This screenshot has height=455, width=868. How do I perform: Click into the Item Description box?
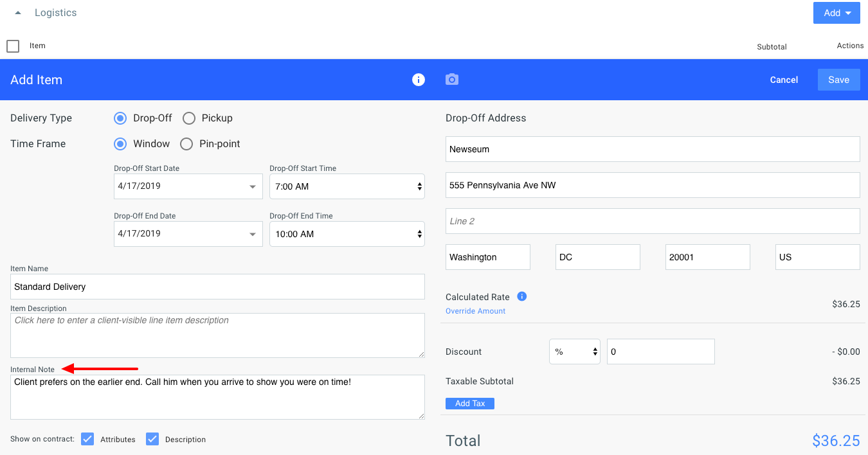[x=217, y=335]
